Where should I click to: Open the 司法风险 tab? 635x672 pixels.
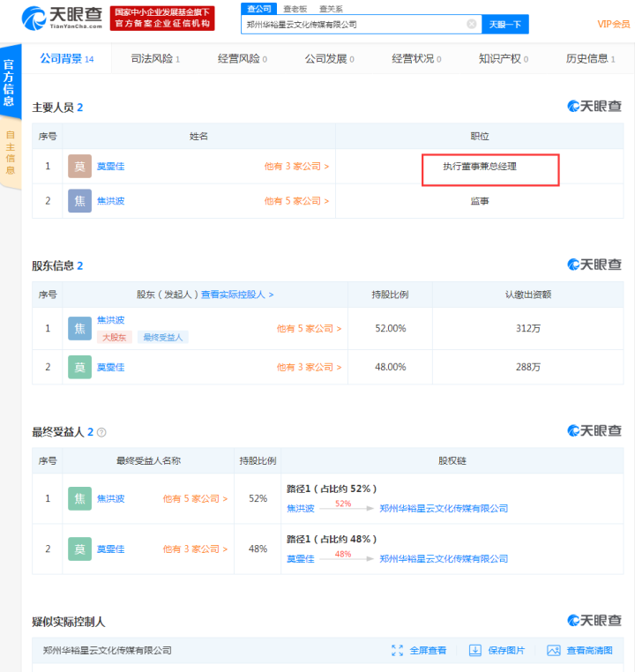tap(155, 59)
